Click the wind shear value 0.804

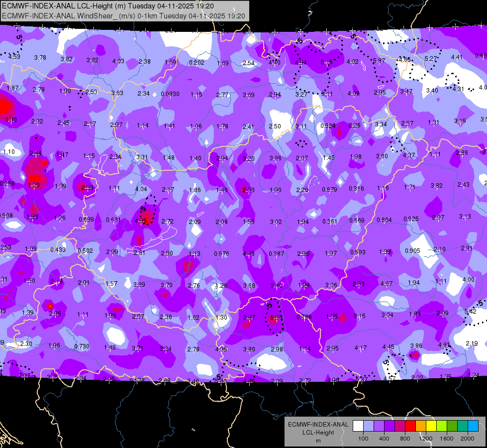pos(384,220)
